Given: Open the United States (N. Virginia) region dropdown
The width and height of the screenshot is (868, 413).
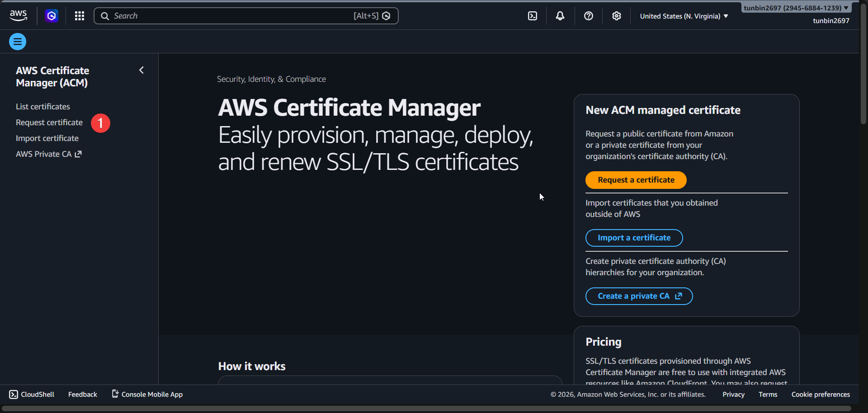Looking at the screenshot, I should (x=683, y=16).
